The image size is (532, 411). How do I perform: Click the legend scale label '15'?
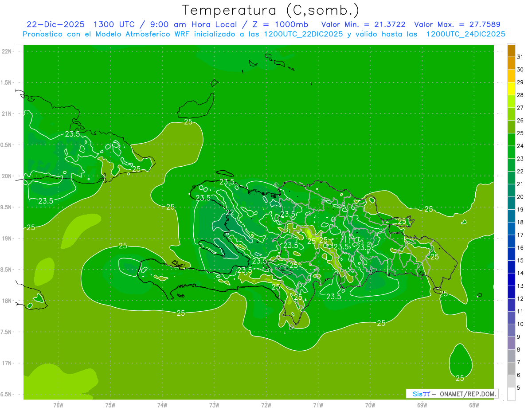pos(520,261)
